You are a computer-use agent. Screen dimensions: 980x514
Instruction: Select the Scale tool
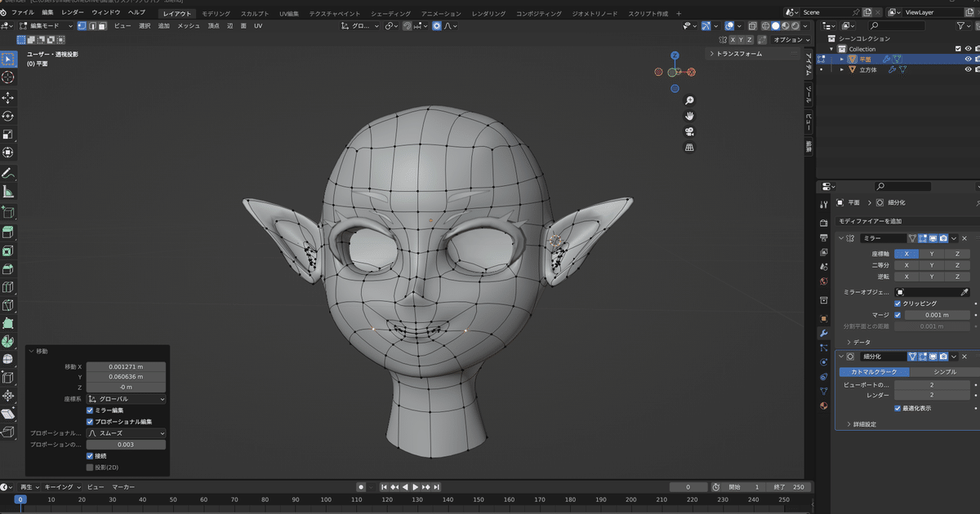(x=8, y=135)
